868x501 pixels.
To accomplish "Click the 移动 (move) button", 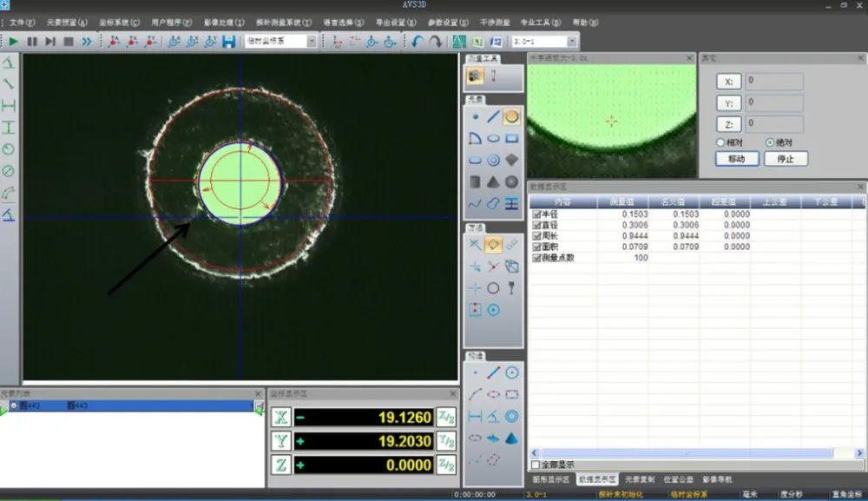I will point(737,159).
